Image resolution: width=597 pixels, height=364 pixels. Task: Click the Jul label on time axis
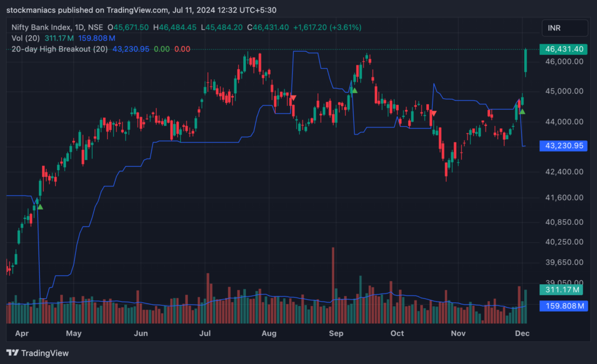pyautogui.click(x=205, y=333)
